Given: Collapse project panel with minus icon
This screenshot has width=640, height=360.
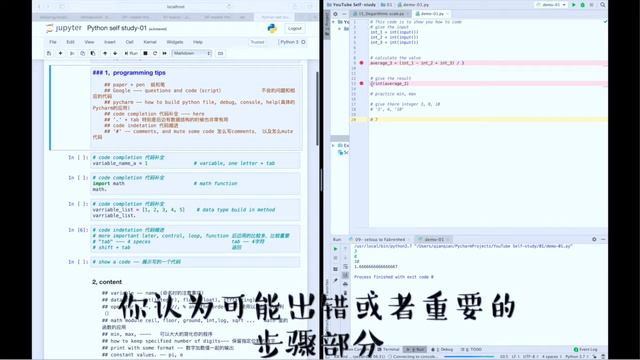Looking at the screenshot, I should (344, 14).
